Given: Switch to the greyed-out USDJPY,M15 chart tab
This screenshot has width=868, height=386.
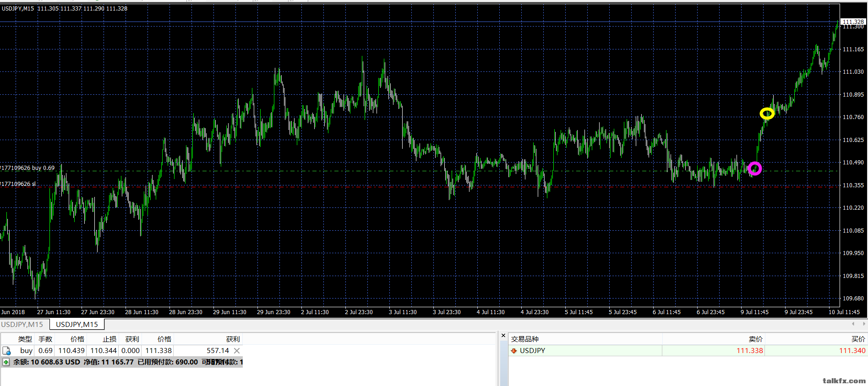Looking at the screenshot, I should tap(22, 324).
